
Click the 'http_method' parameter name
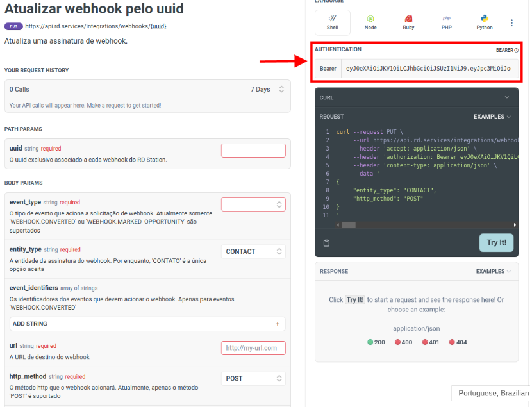28,376
